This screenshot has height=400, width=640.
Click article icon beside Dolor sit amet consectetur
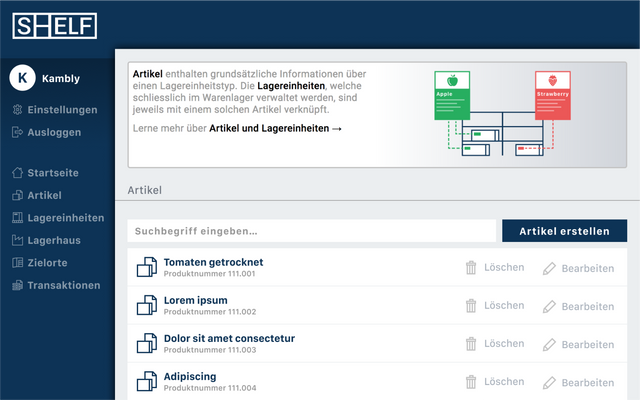(147, 343)
